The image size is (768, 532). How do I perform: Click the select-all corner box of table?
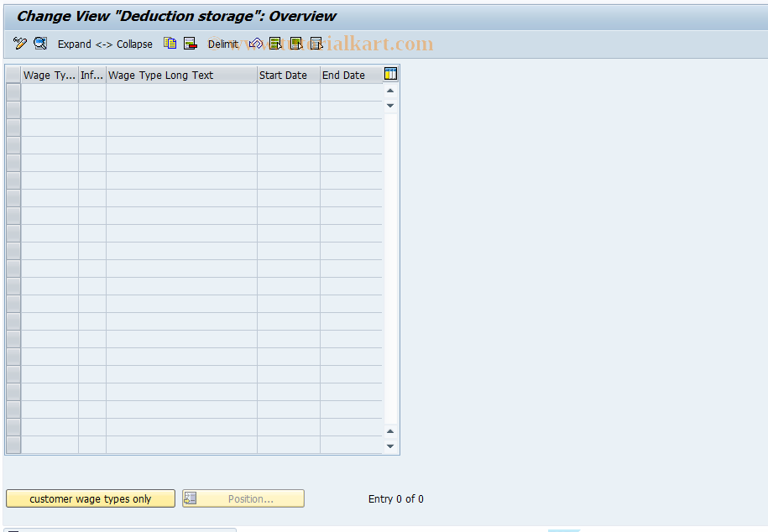(13, 75)
